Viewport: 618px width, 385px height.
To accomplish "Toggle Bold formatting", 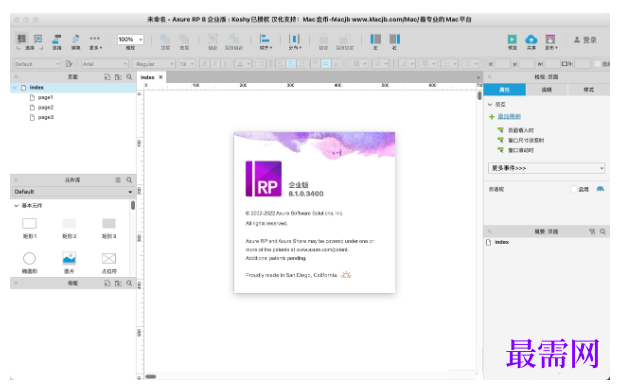I will pos(205,64).
